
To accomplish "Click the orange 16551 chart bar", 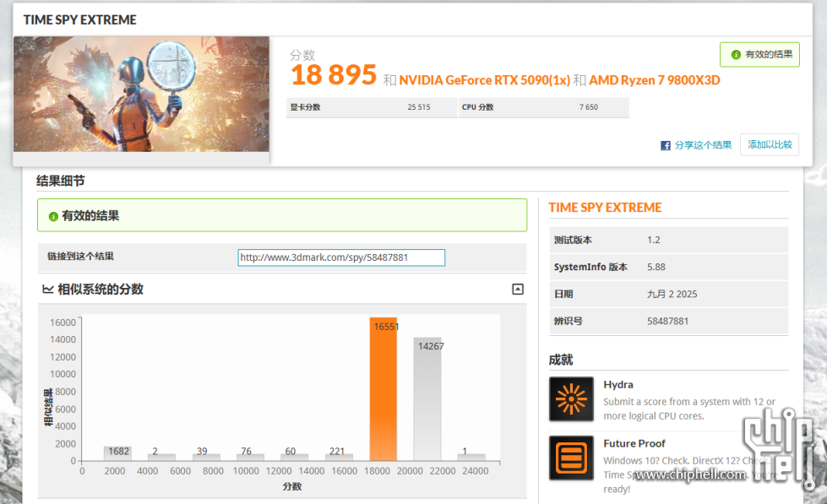I will point(384,389).
